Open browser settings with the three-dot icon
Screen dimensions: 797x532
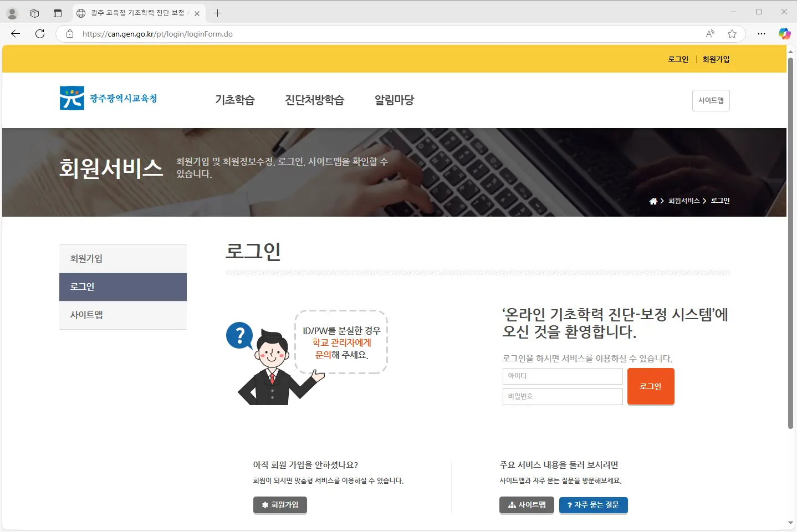(x=761, y=34)
